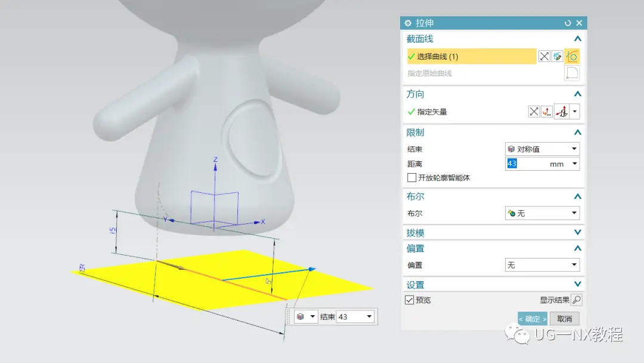
Task: Click the blue extrude arrowhead on the yellow sheet
Action: pos(312,269)
